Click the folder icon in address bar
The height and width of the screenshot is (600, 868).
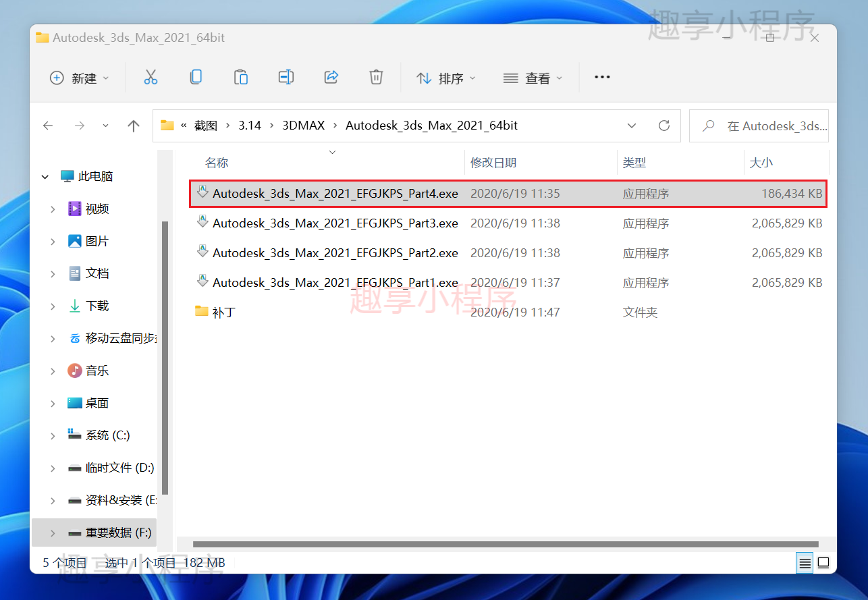(167, 126)
